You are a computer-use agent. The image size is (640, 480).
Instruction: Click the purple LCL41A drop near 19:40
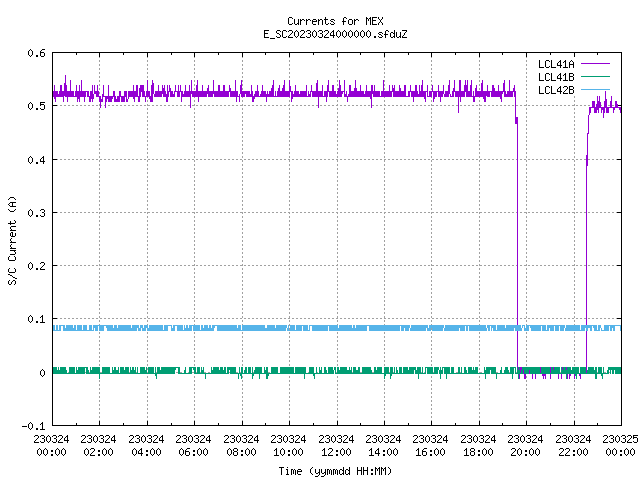517,245
